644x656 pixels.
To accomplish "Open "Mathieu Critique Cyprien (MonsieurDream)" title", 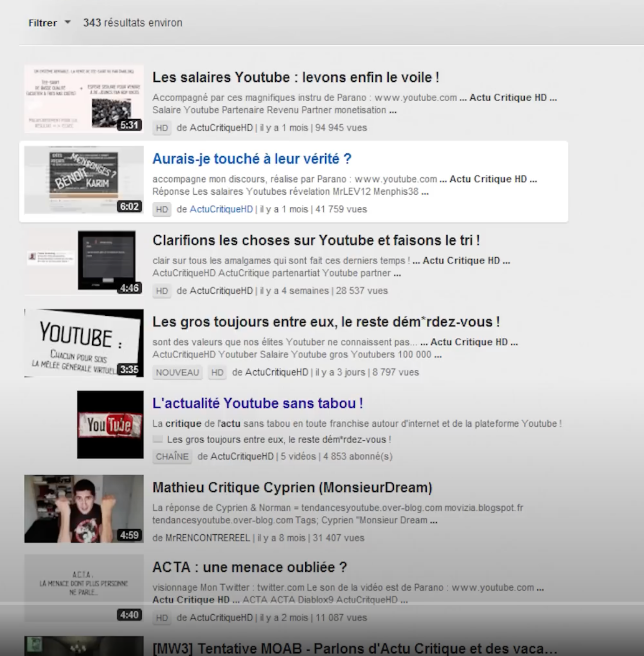I will [292, 487].
